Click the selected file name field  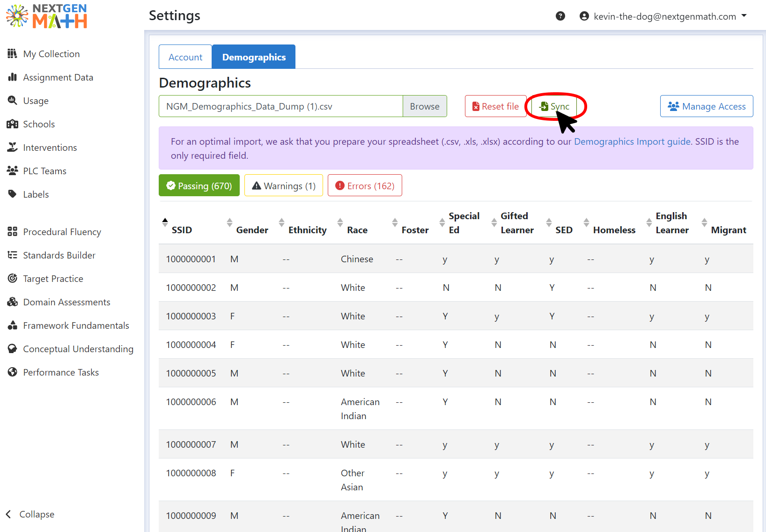pyautogui.click(x=281, y=106)
